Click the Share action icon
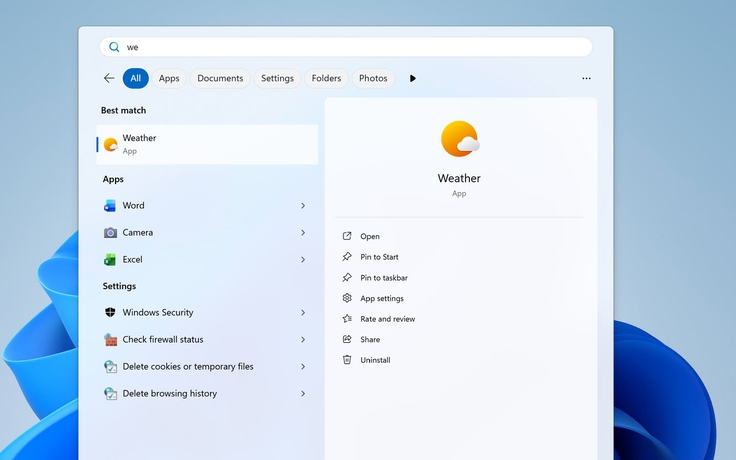This screenshot has height=460, width=736. (347, 339)
